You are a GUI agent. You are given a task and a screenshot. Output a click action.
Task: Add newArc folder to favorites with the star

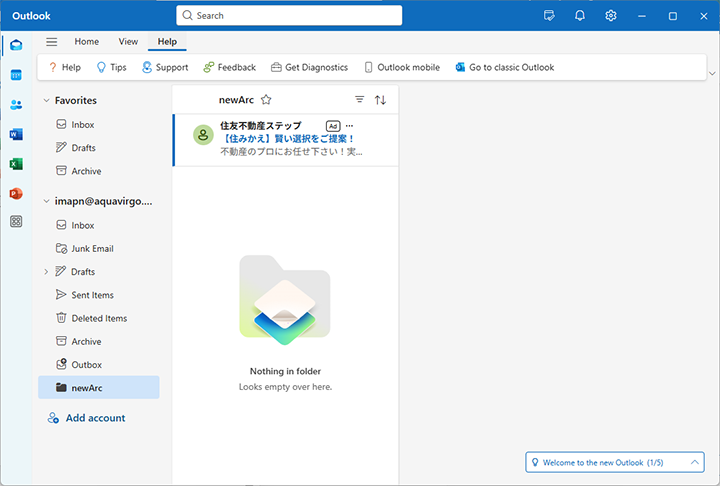click(266, 100)
